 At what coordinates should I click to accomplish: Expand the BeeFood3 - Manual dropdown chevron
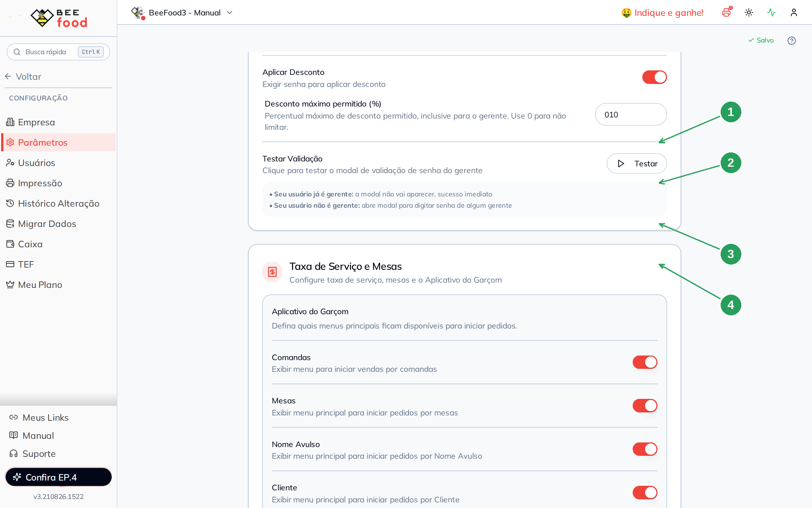coord(230,12)
